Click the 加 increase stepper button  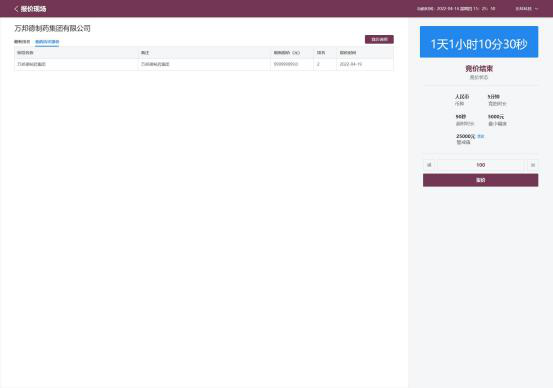pos(533,165)
